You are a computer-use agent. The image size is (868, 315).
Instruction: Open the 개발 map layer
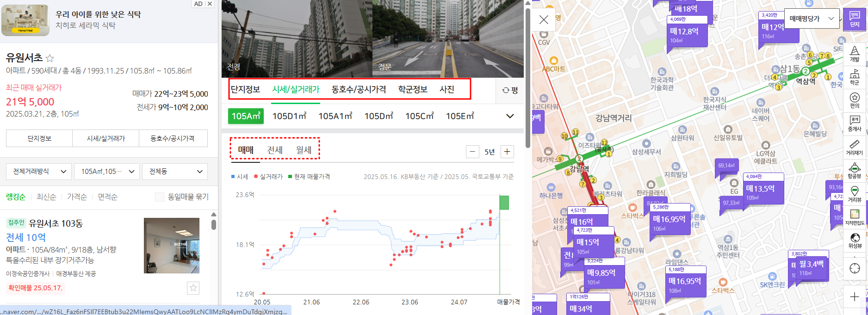pyautogui.click(x=855, y=54)
